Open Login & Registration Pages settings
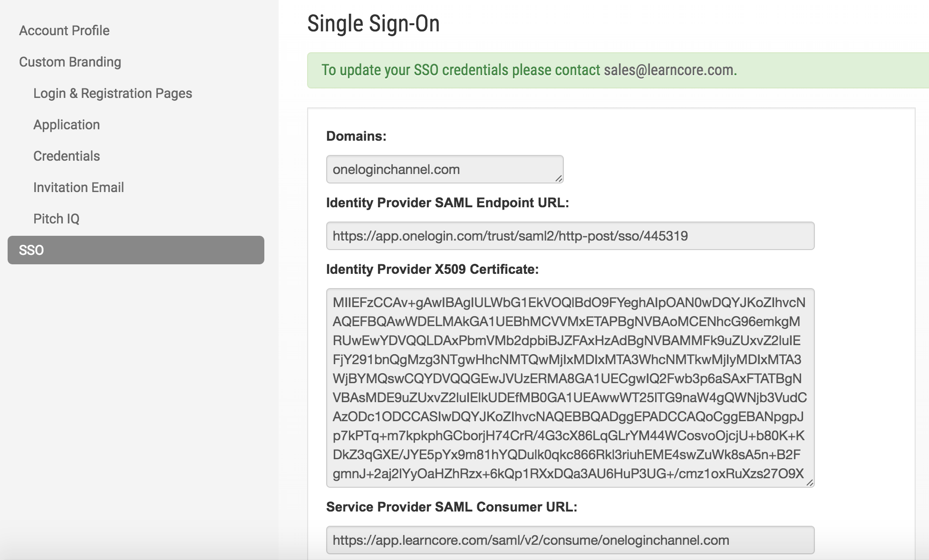The height and width of the screenshot is (560, 929). (x=113, y=93)
